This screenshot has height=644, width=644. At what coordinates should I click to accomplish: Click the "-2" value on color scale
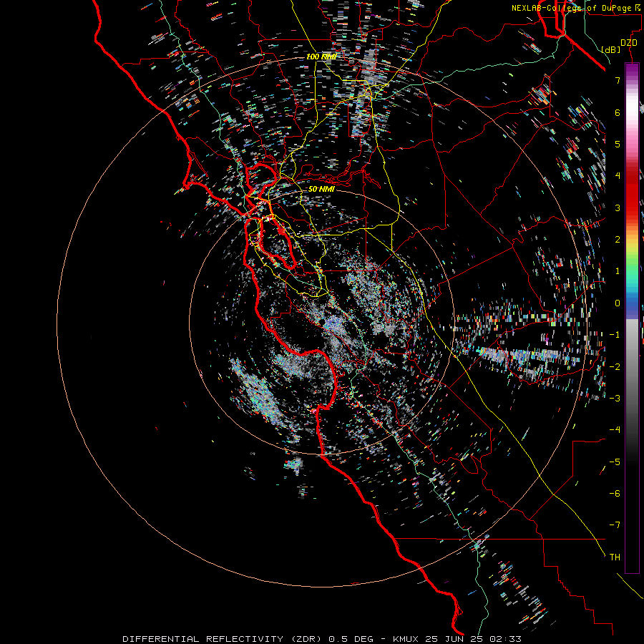click(x=615, y=366)
